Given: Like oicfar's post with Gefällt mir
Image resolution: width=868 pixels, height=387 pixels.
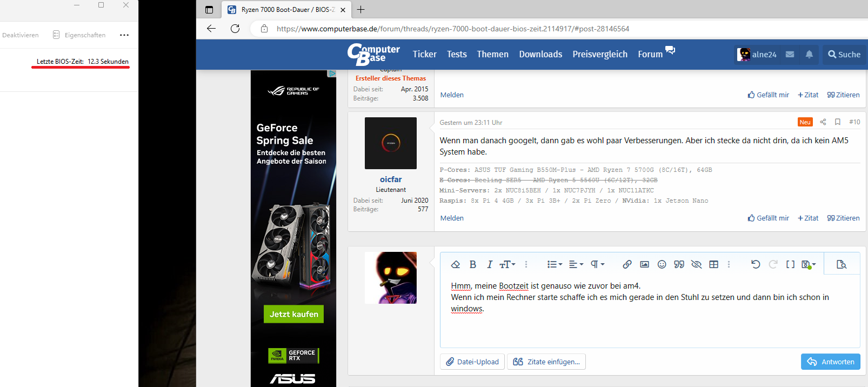Looking at the screenshot, I should tap(768, 218).
